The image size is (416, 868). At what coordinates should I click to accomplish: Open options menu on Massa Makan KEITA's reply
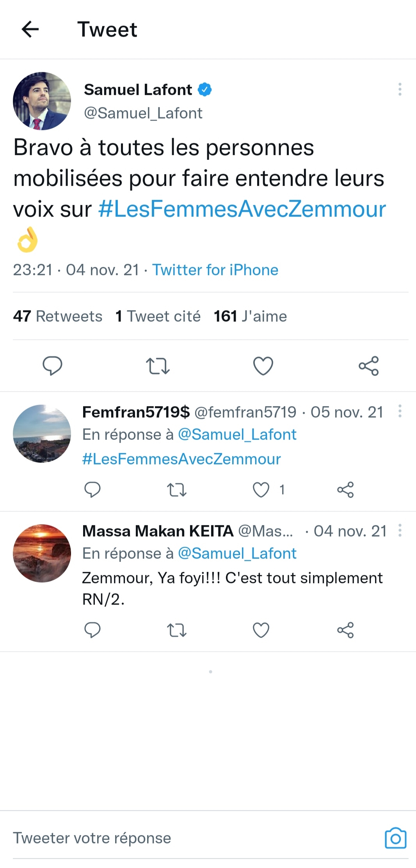[x=400, y=531]
